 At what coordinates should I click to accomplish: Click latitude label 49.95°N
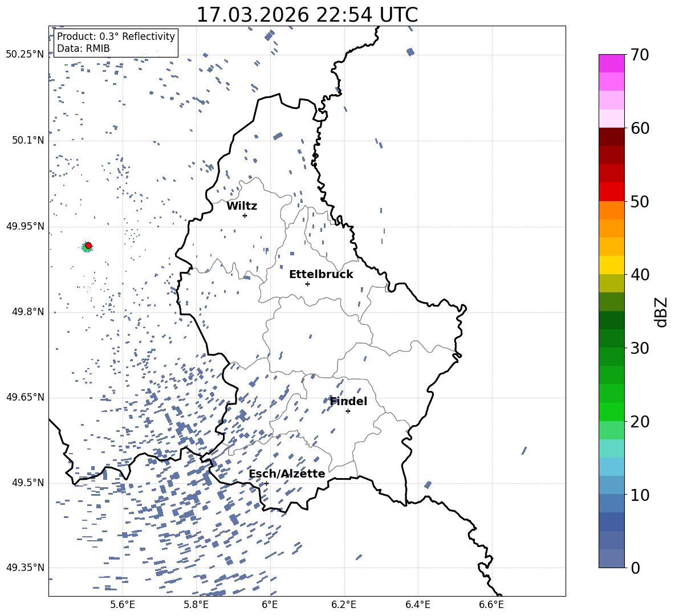coord(25,226)
